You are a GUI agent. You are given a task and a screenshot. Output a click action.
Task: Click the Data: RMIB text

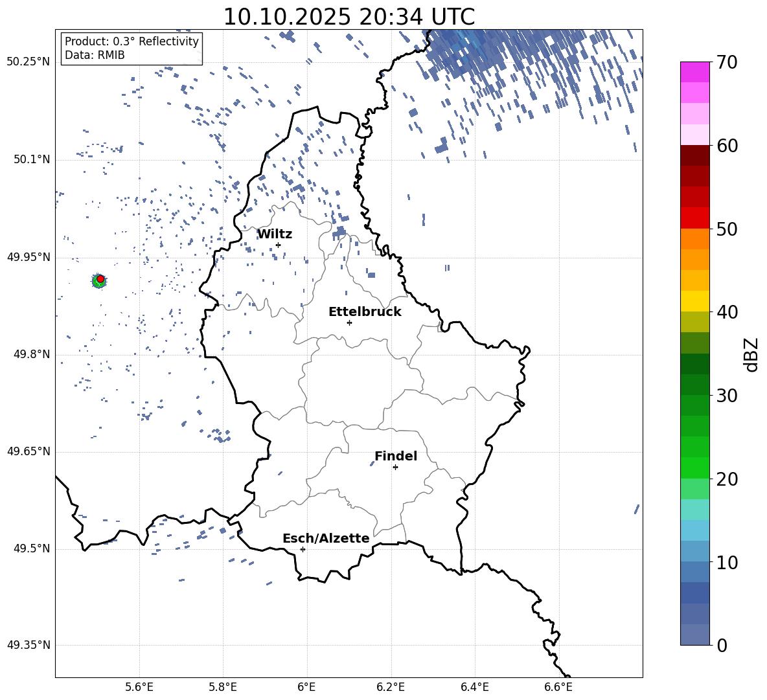(95, 55)
